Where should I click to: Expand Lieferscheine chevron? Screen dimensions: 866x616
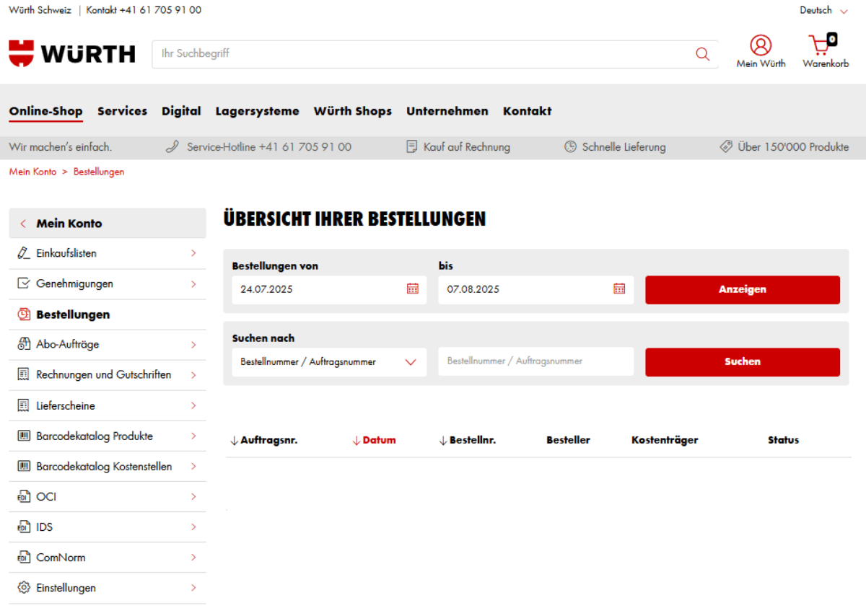pyautogui.click(x=193, y=405)
